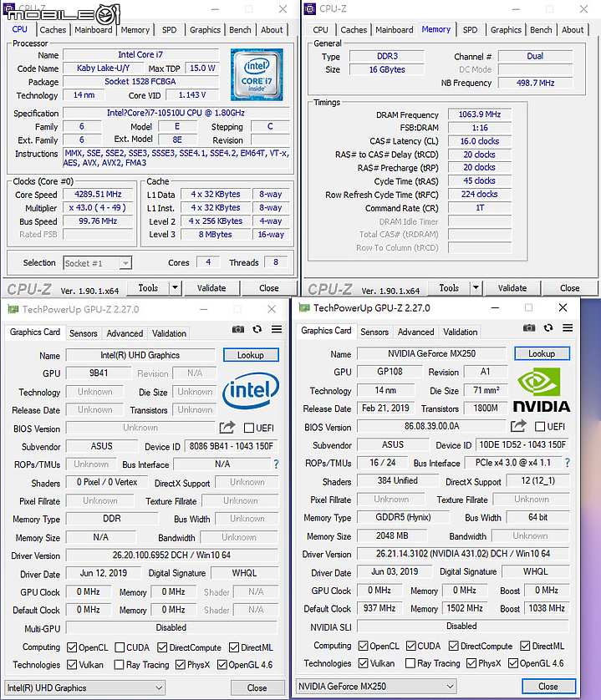
Task: Click DRAM Frequency value 1063.9 MHz
Action: click(480, 114)
